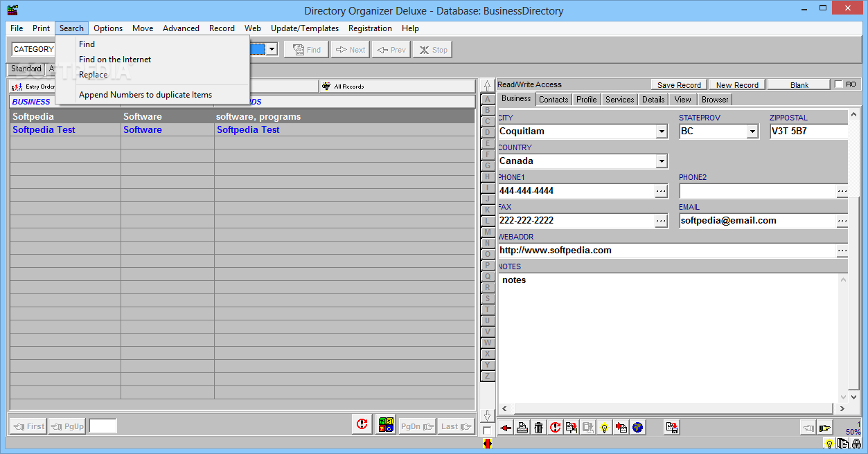Click the WEBADDR field with softpedia URL
Viewport: 868px width, 454px height.
667,251
